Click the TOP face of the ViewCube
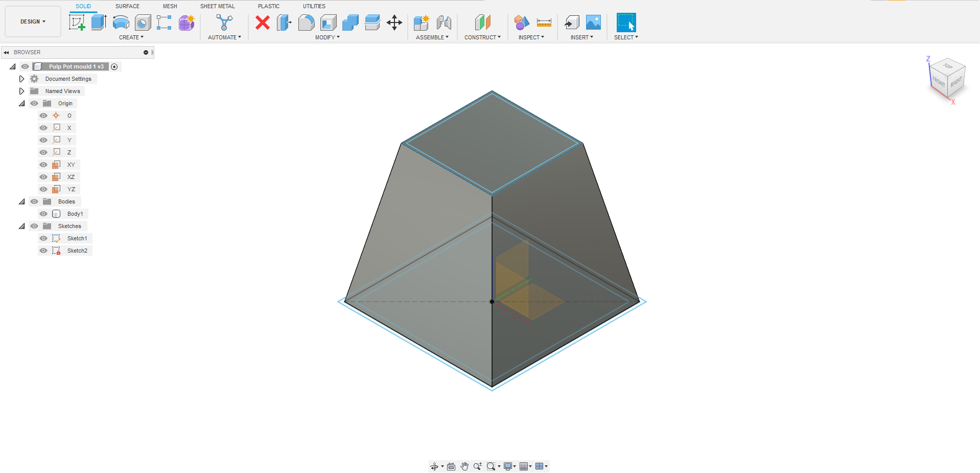980x473 pixels. (x=948, y=66)
